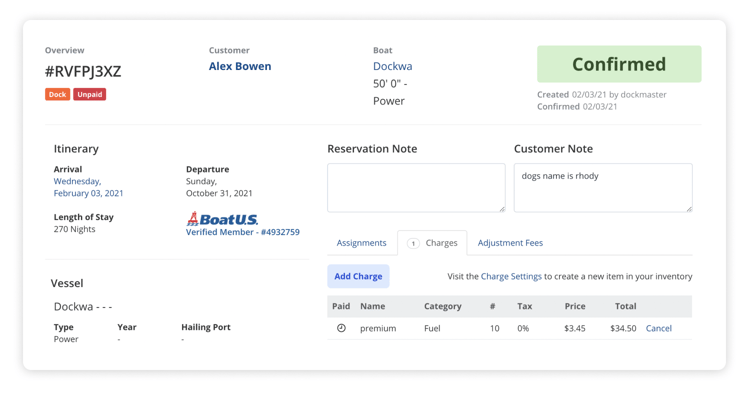Click the vessel name Dockwa - - -
Viewport: 750px width, 396px height.
[x=83, y=307]
